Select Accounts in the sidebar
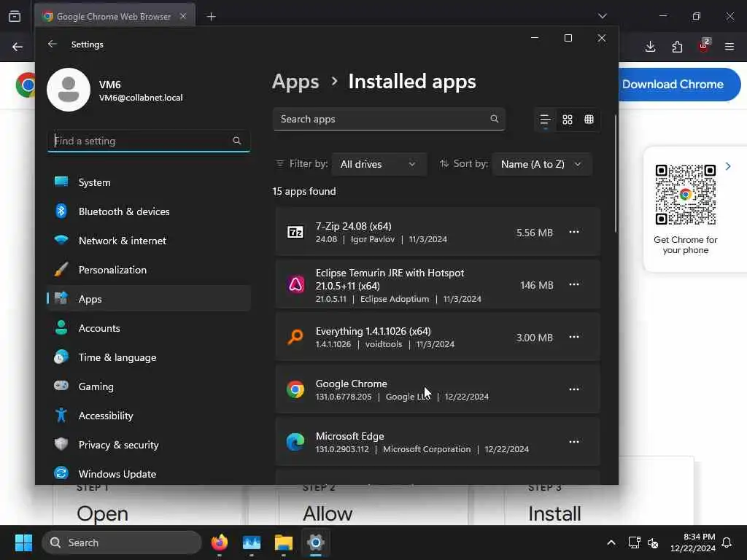 pyautogui.click(x=149, y=328)
